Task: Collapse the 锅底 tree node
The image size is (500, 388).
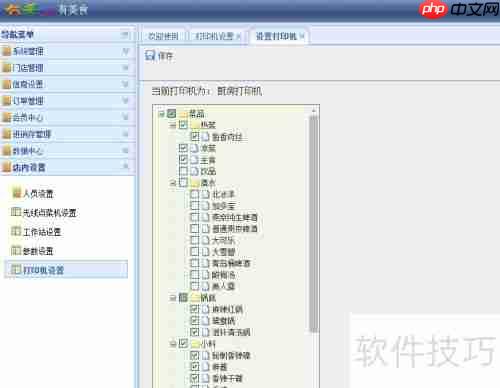Action: [x=173, y=298]
